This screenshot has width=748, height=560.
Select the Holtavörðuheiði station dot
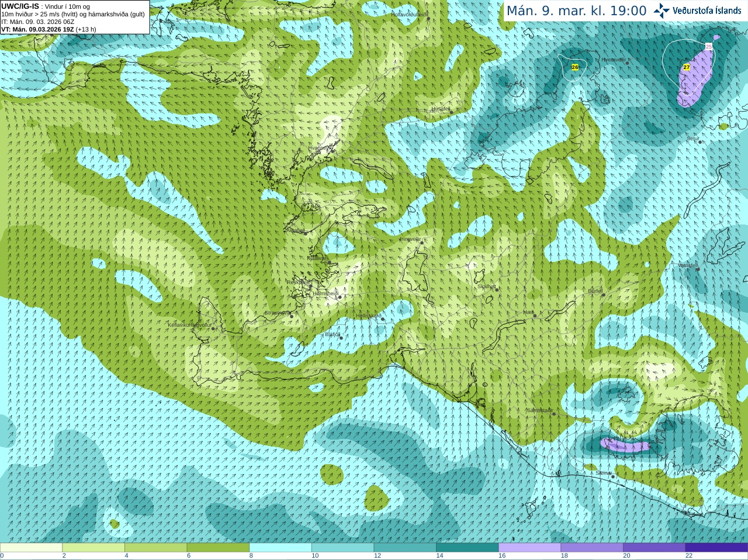pyautogui.click(x=428, y=19)
